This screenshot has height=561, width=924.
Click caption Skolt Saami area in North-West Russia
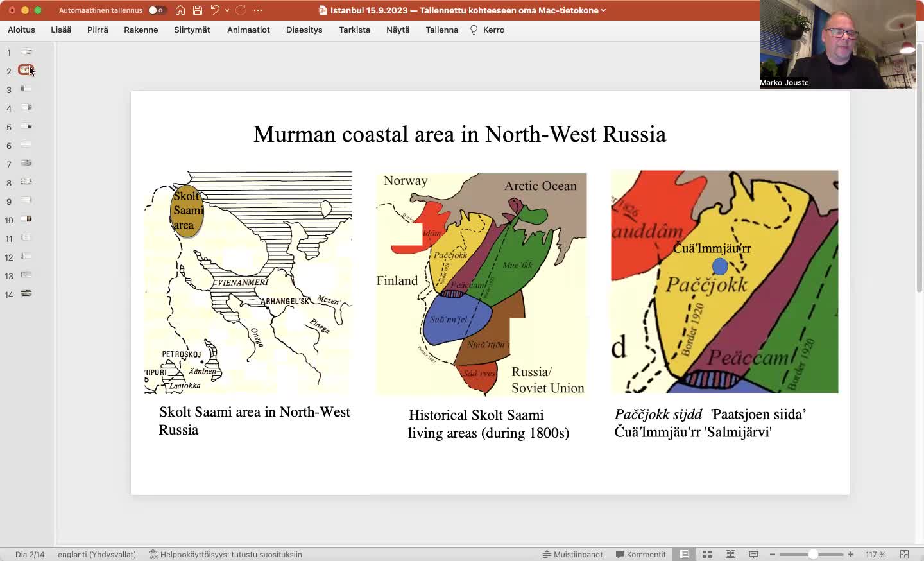click(255, 420)
